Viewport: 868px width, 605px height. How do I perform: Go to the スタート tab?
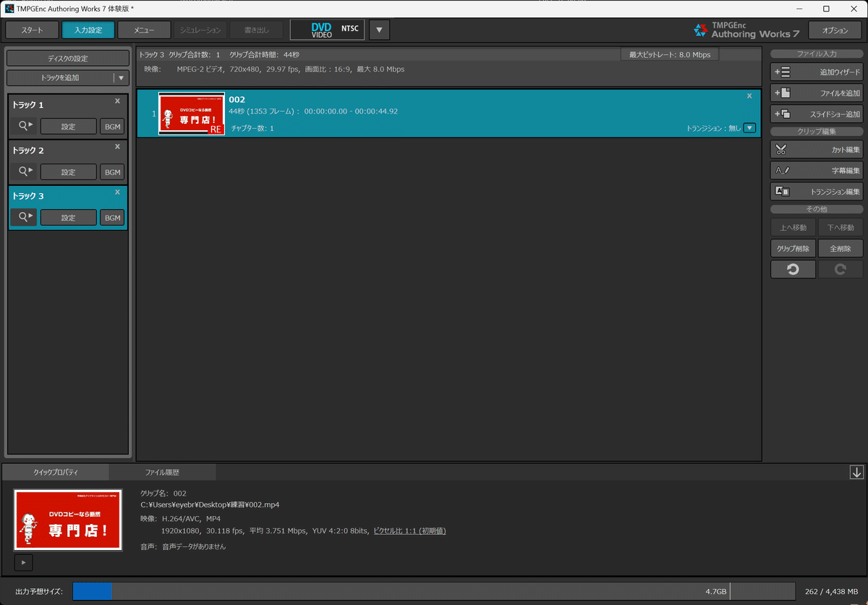point(33,30)
